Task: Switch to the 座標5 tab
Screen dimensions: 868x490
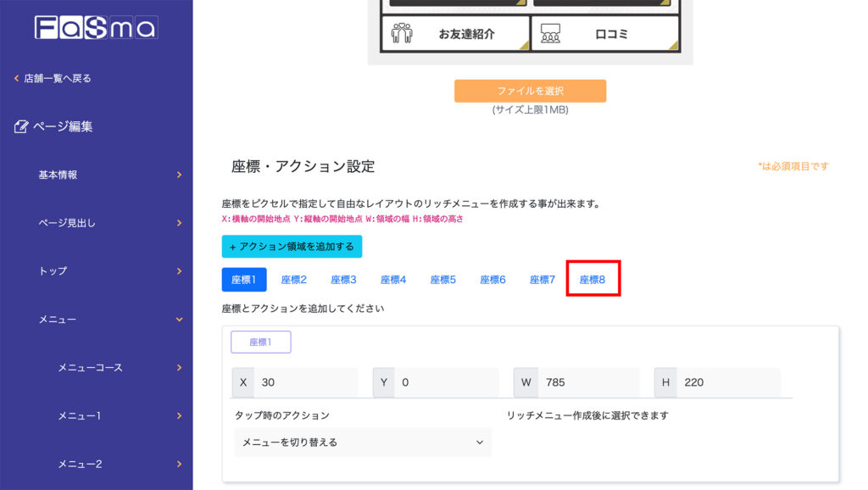Action: (442, 279)
